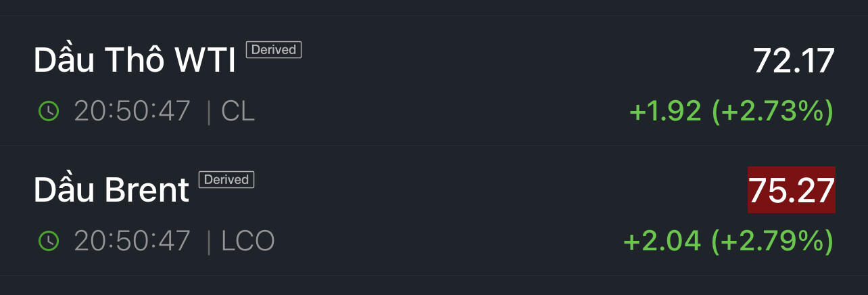868x295 pixels.
Task: Click the 20:50:47 timestamp in WTI row
Action: click(132, 112)
